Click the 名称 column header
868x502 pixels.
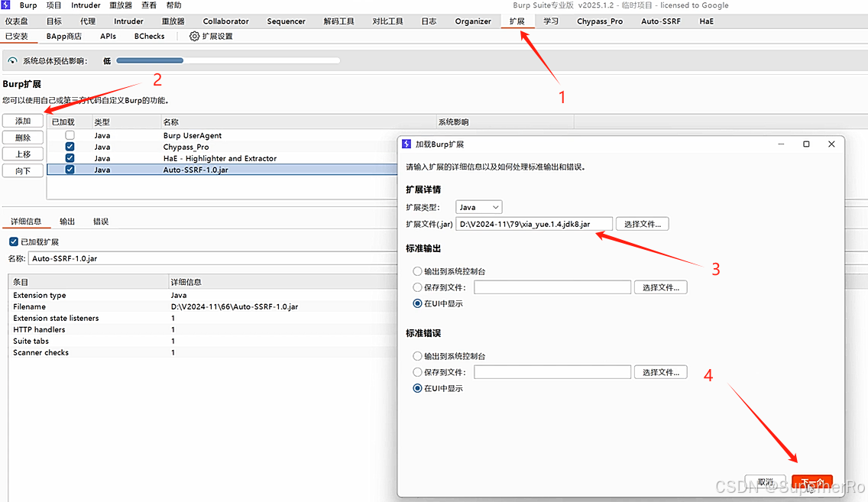tap(298, 121)
